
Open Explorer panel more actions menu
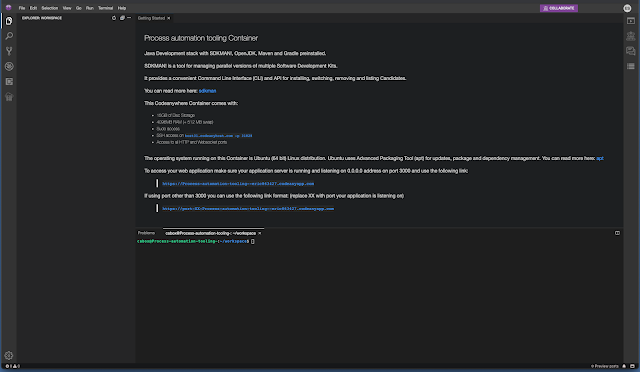click(x=129, y=18)
